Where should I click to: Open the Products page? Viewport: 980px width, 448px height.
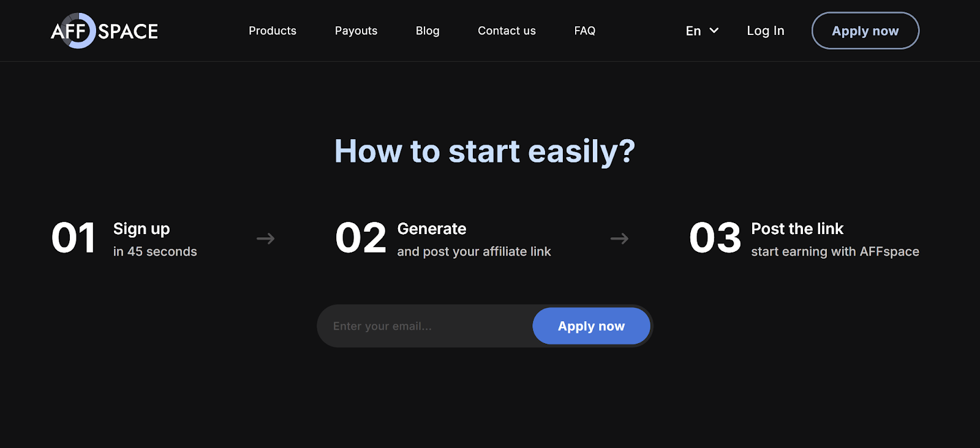tap(272, 30)
